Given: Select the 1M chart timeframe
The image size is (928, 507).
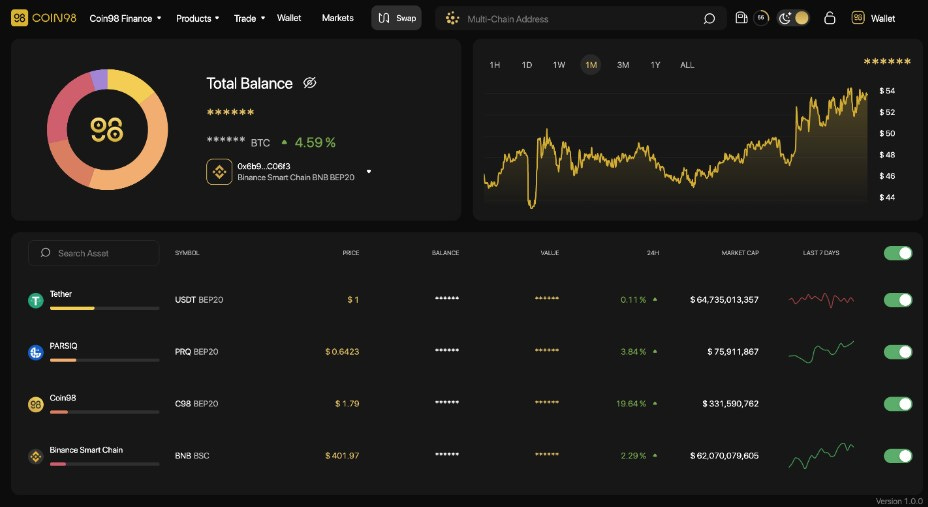Looking at the screenshot, I should point(591,65).
